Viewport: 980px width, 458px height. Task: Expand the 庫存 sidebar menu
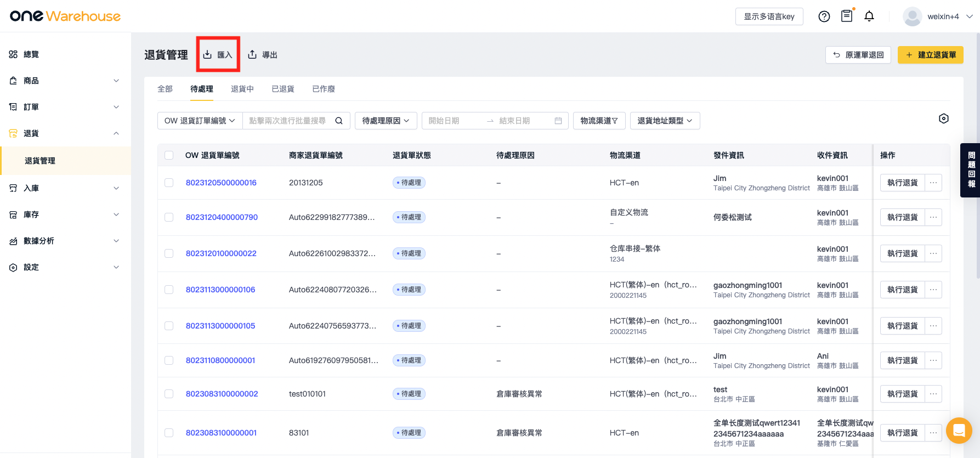coord(65,214)
